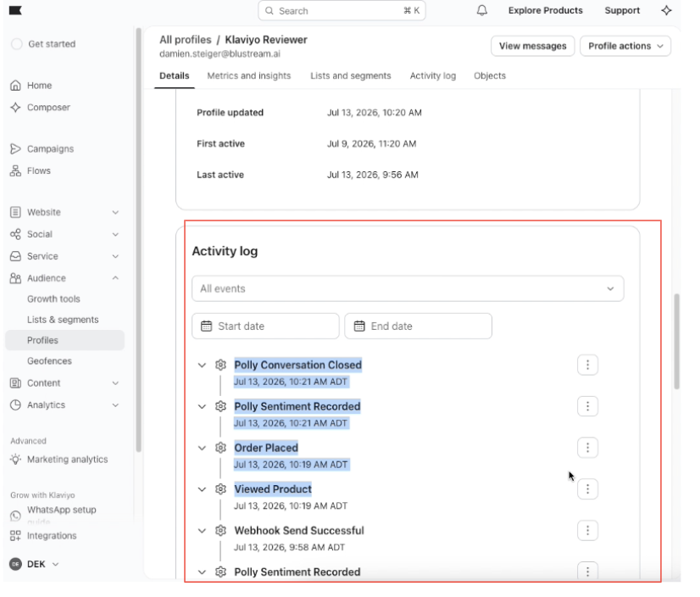Image resolution: width=700 pixels, height=597 pixels.
Task: Open three-dot menu for Polly Conversation Closed
Action: tap(587, 365)
